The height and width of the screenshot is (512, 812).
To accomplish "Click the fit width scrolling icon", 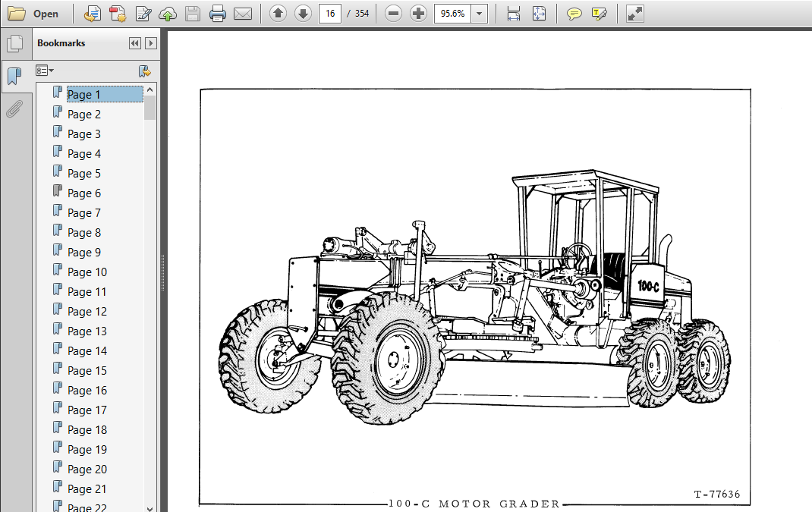I will [x=513, y=14].
